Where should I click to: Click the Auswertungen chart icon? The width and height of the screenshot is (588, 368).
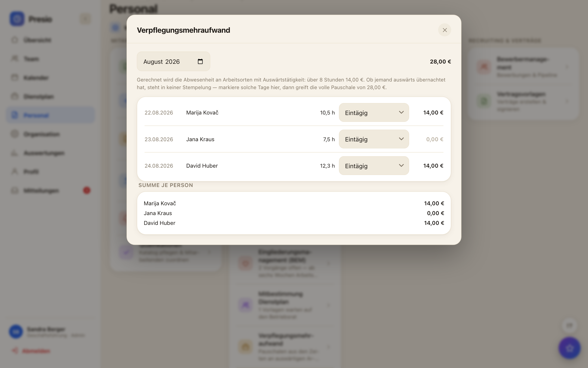tap(15, 153)
